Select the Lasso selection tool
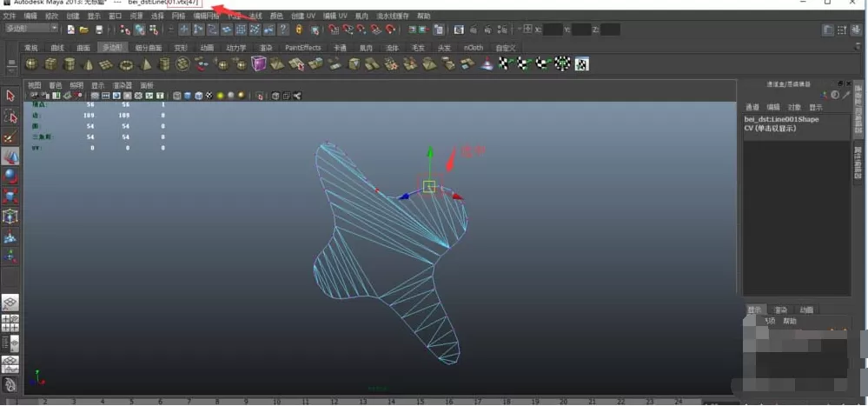Viewport: 868px width, 406px height. (10, 116)
